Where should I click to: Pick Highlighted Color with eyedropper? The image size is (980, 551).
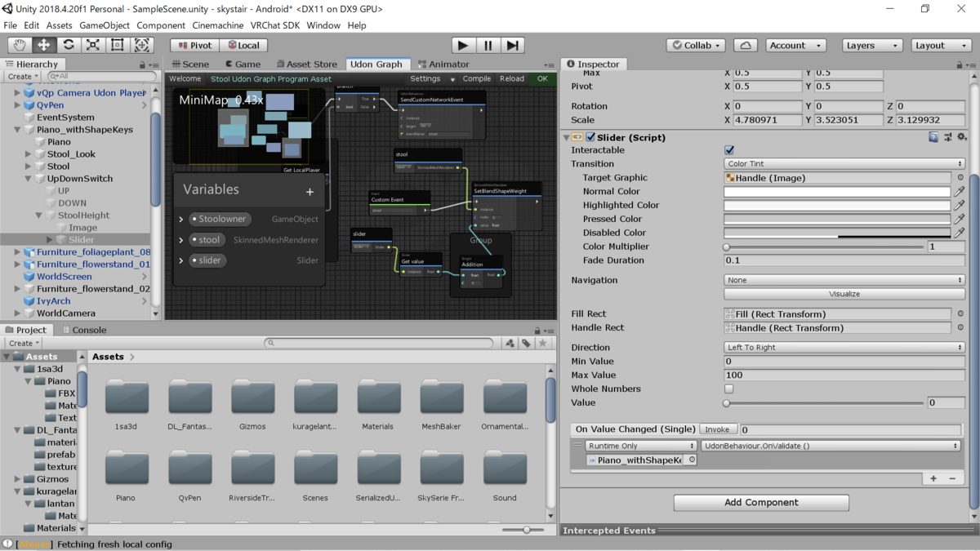[x=960, y=205]
